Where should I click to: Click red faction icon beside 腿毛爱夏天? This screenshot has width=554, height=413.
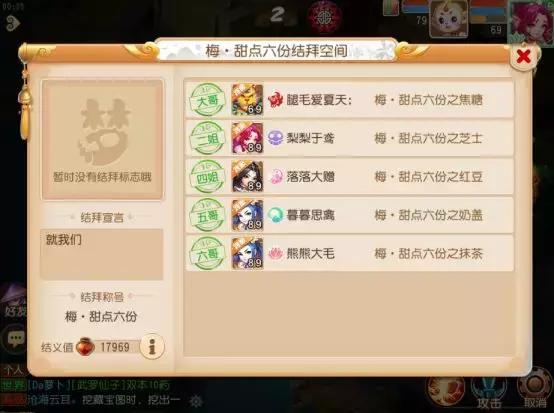[x=275, y=100]
